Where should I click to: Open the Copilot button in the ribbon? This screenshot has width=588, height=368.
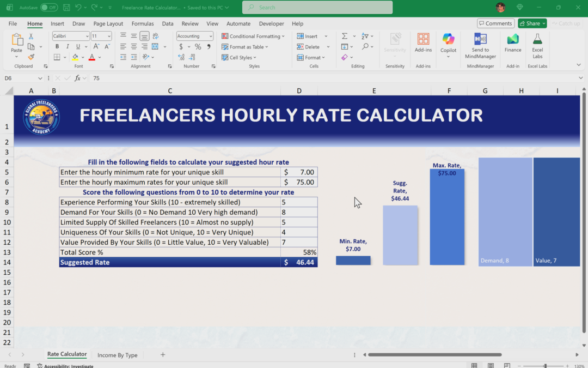(x=448, y=43)
